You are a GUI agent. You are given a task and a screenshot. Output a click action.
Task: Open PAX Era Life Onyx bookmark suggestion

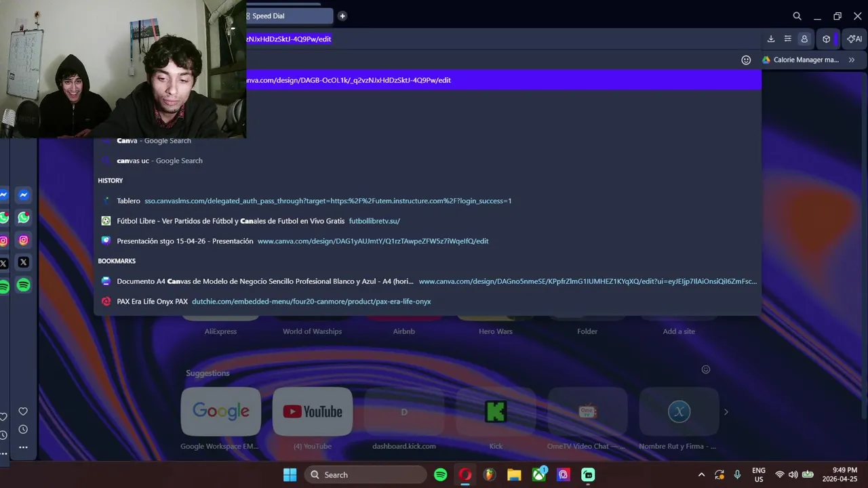click(x=427, y=302)
